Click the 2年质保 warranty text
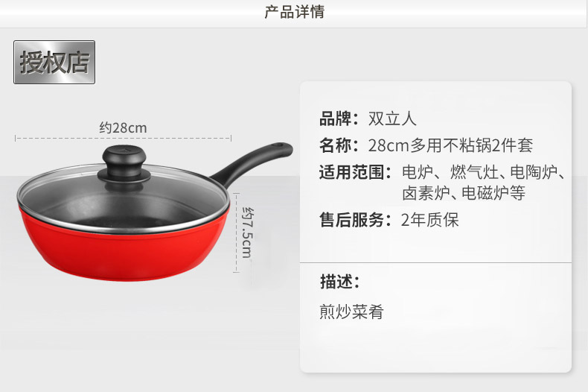 pos(429,220)
